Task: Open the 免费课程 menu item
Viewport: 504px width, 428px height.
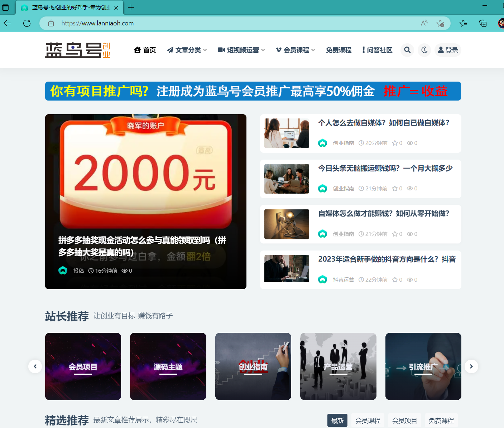Action: point(339,50)
